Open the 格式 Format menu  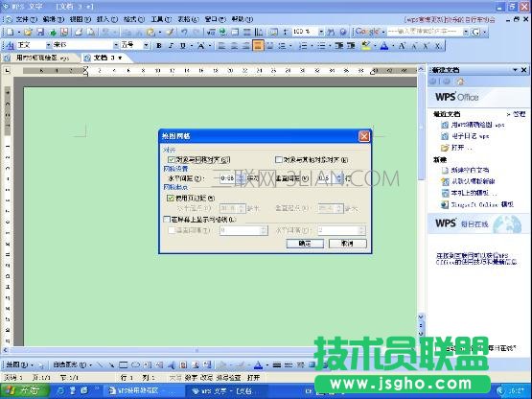pyautogui.click(x=133, y=19)
